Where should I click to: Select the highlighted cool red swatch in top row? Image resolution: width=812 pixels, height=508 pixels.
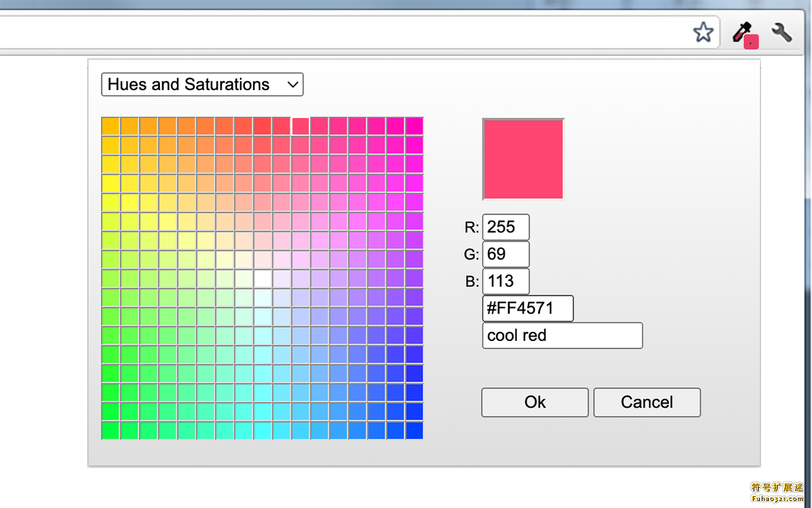[x=301, y=126]
